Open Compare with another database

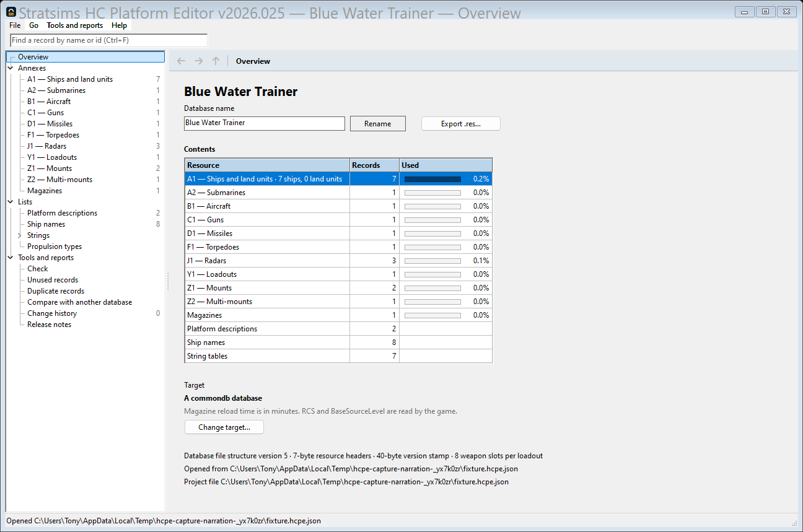tap(80, 302)
